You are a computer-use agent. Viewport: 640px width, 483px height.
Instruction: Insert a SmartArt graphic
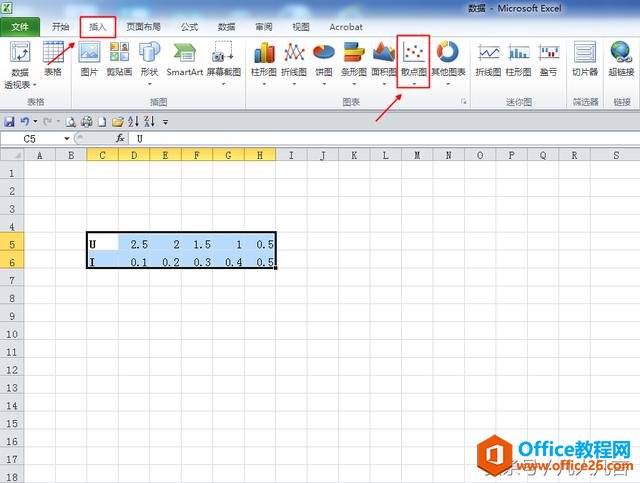click(x=184, y=59)
